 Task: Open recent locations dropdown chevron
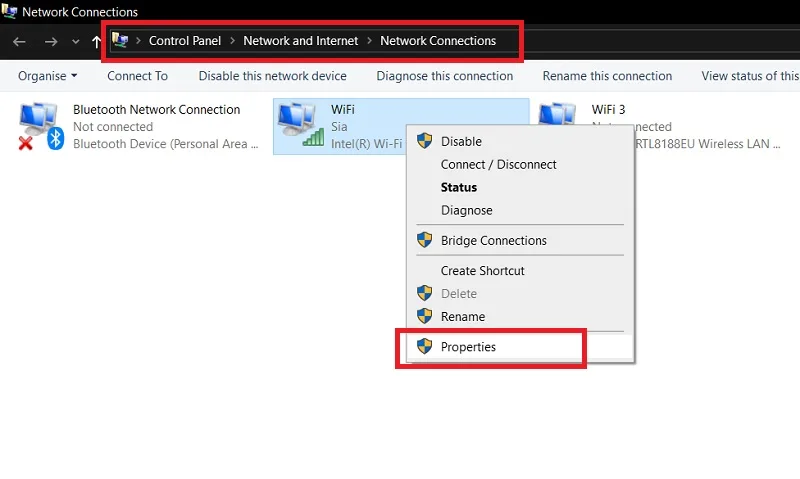point(76,42)
